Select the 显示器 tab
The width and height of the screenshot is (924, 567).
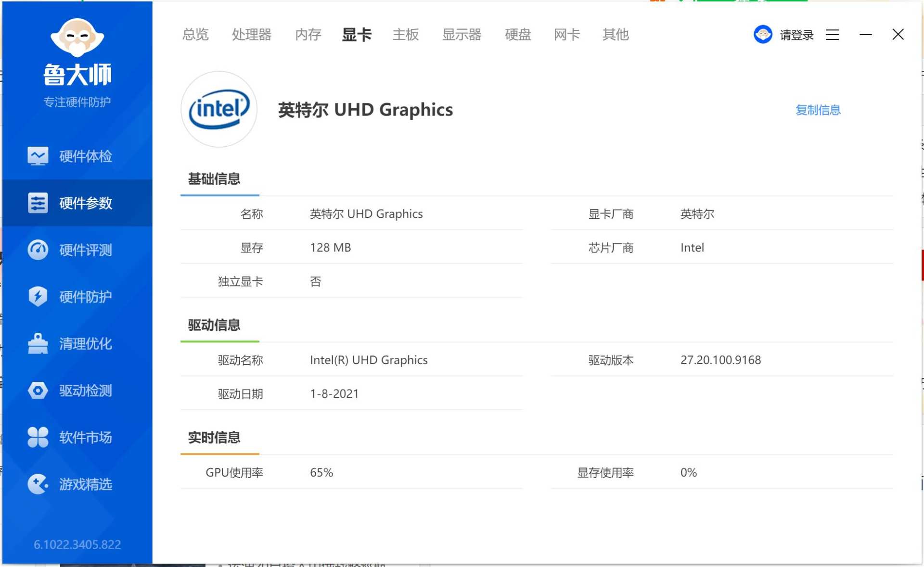[x=462, y=35]
